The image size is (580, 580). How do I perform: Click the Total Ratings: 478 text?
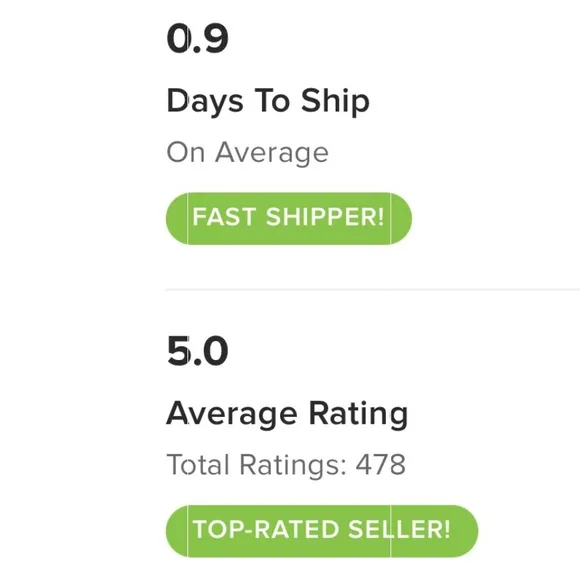pyautogui.click(x=286, y=465)
